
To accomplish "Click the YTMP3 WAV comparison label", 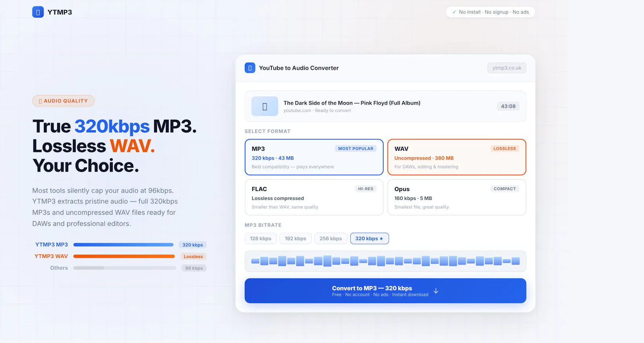I will 51,256.
